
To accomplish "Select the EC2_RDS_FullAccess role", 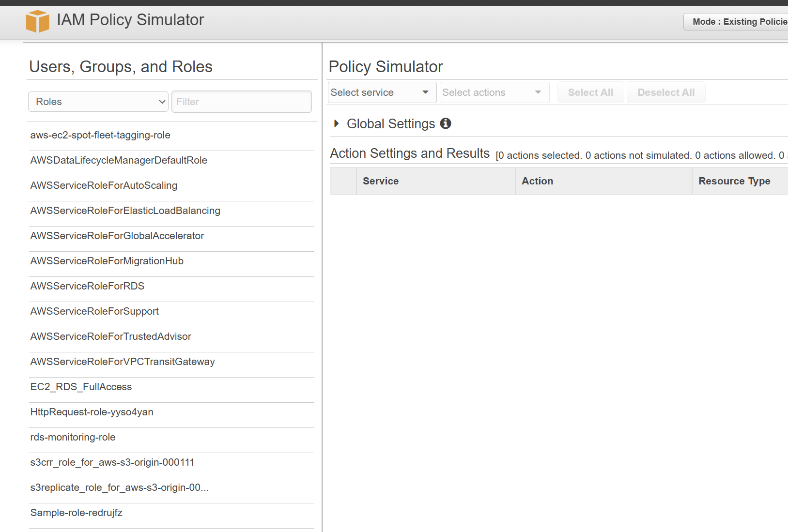I will coord(81,387).
